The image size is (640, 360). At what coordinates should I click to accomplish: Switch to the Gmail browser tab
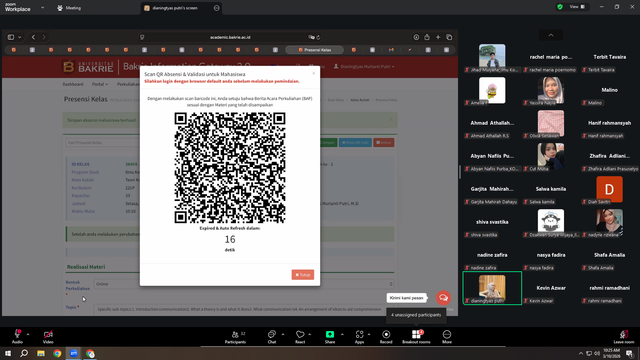(391, 50)
